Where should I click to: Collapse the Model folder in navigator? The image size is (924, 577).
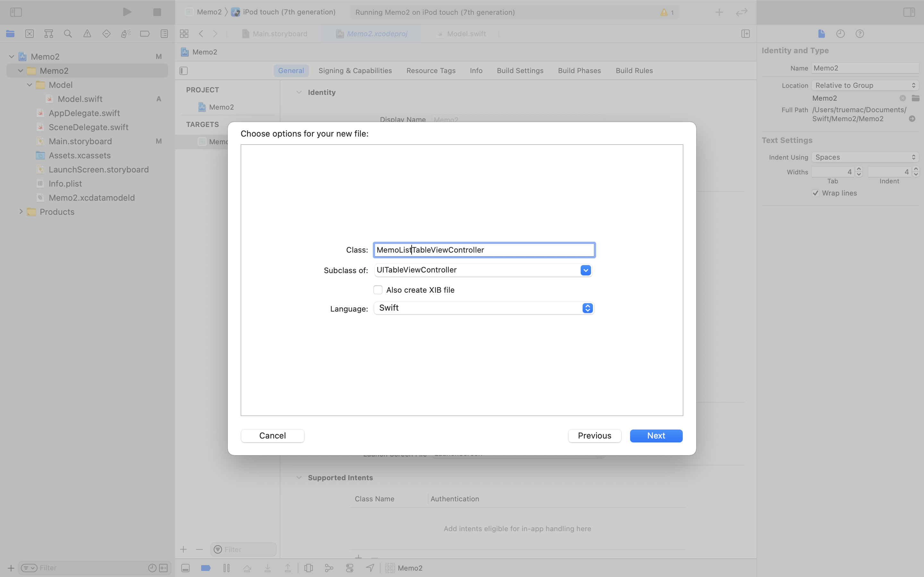[x=30, y=85]
